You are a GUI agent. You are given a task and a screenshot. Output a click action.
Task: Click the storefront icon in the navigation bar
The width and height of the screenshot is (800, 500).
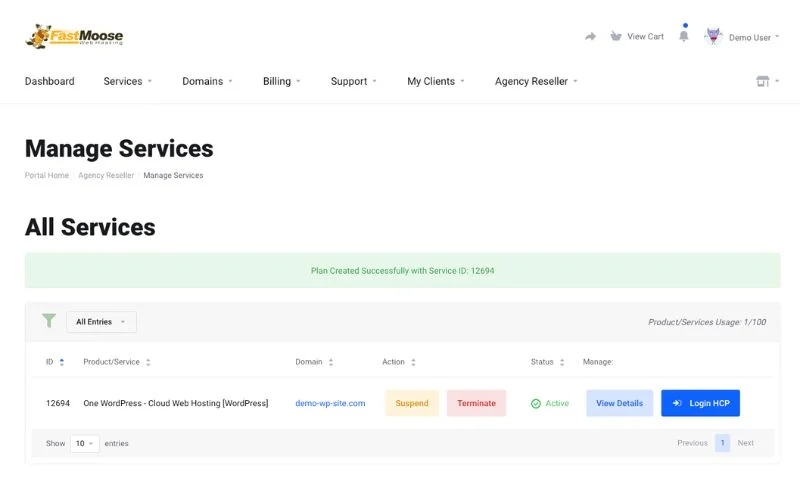tap(762, 81)
